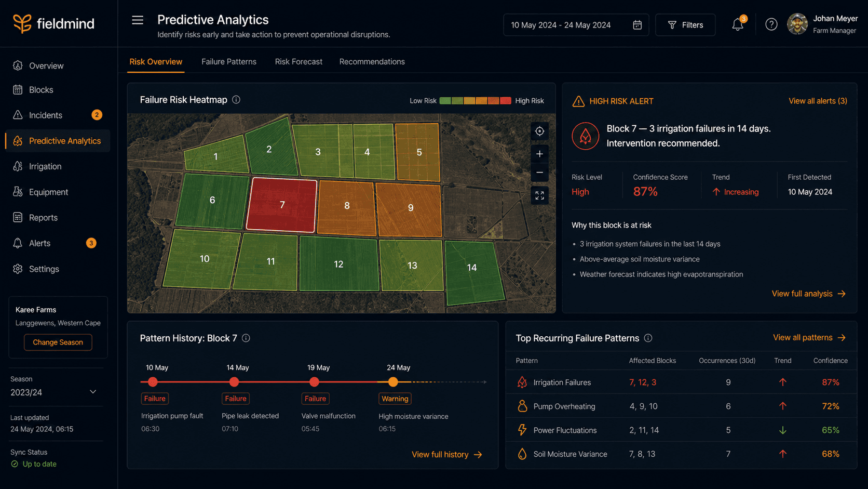Click 'Pipe leak detected' event text
The width and height of the screenshot is (868, 489).
tap(250, 416)
